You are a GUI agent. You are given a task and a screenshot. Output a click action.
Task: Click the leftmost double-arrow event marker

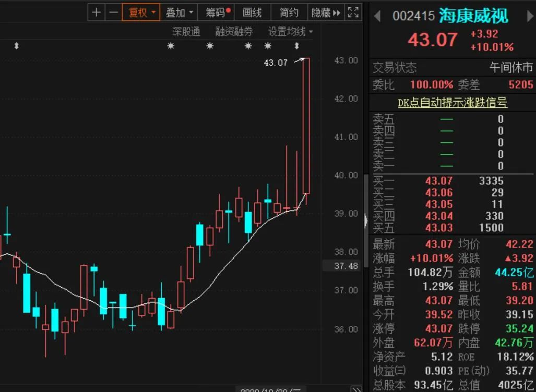(16, 46)
